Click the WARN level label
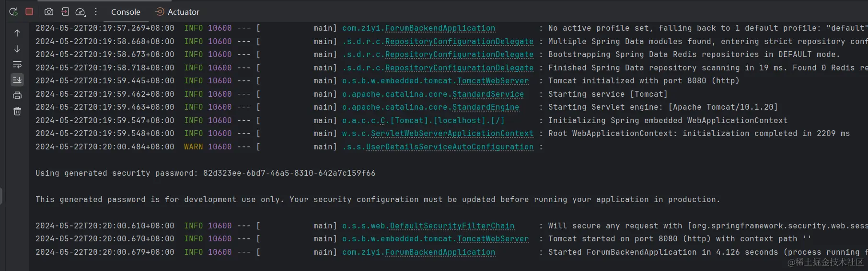868x271 pixels. tap(193, 147)
